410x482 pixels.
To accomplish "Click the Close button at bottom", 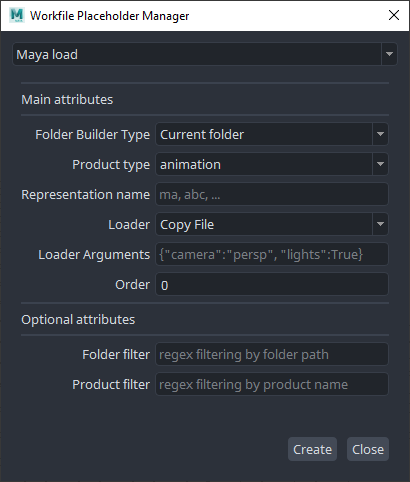I will click(x=368, y=449).
